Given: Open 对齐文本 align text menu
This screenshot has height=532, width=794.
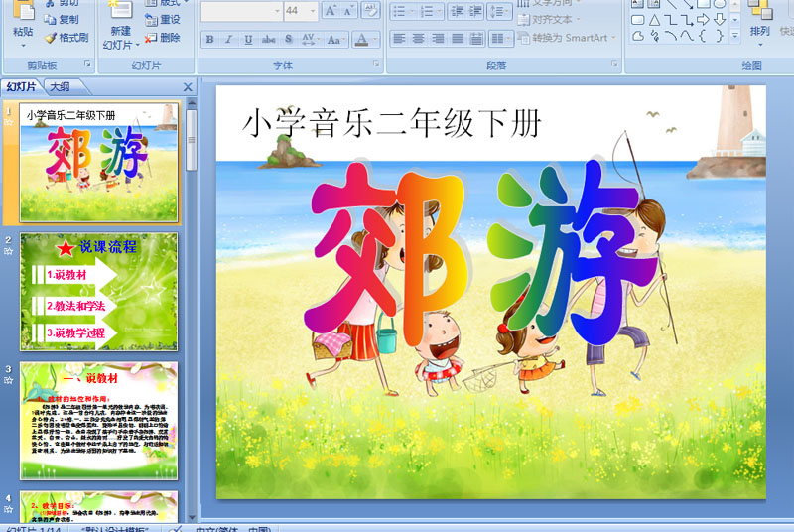Looking at the screenshot, I should pyautogui.click(x=550, y=20).
